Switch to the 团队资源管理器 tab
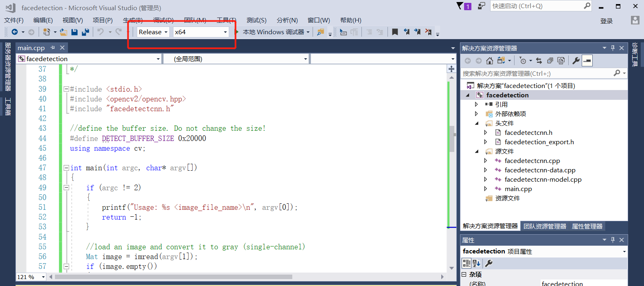This screenshot has width=644, height=286. tap(545, 226)
